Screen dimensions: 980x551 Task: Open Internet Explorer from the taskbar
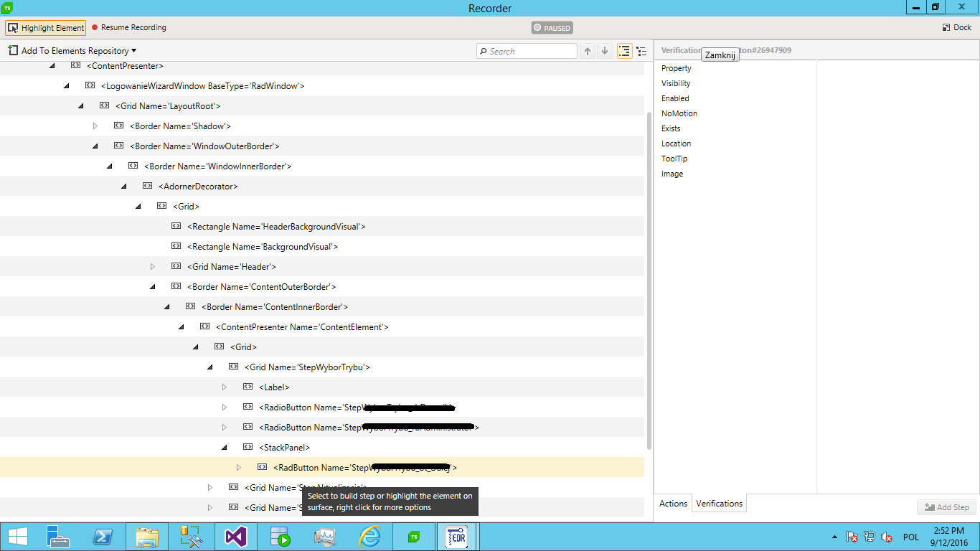coord(369,537)
